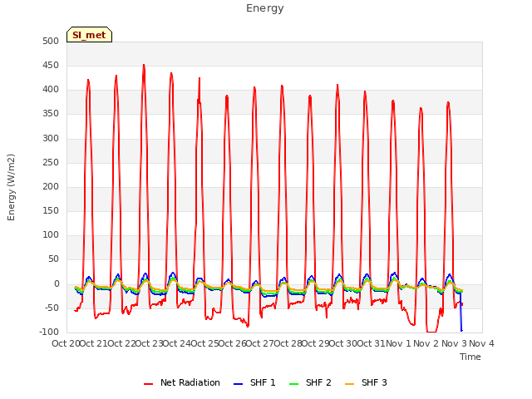Click the 400 y-axis tick label
Image resolution: width=532 pixels, height=399 pixels.
tap(51, 90)
